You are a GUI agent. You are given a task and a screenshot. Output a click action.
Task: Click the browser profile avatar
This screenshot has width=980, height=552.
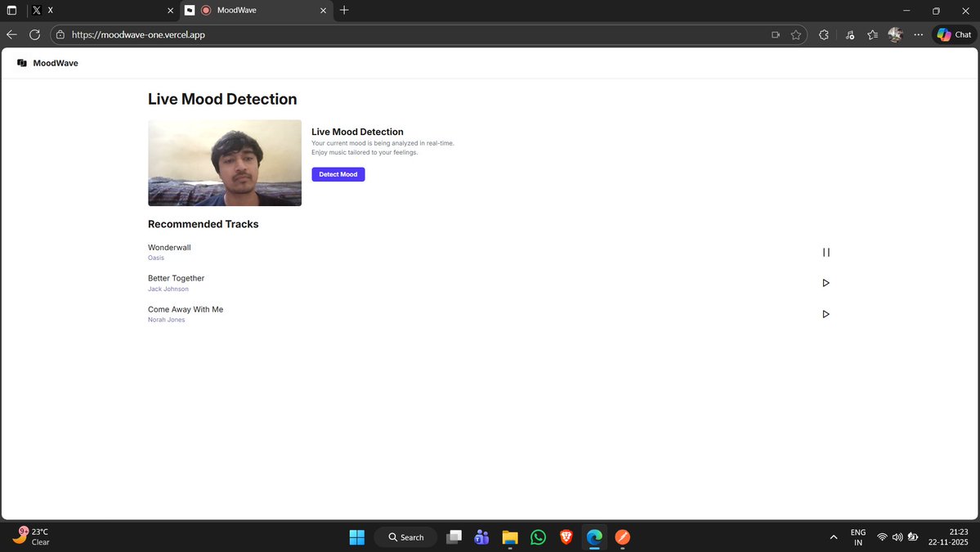pos(894,34)
